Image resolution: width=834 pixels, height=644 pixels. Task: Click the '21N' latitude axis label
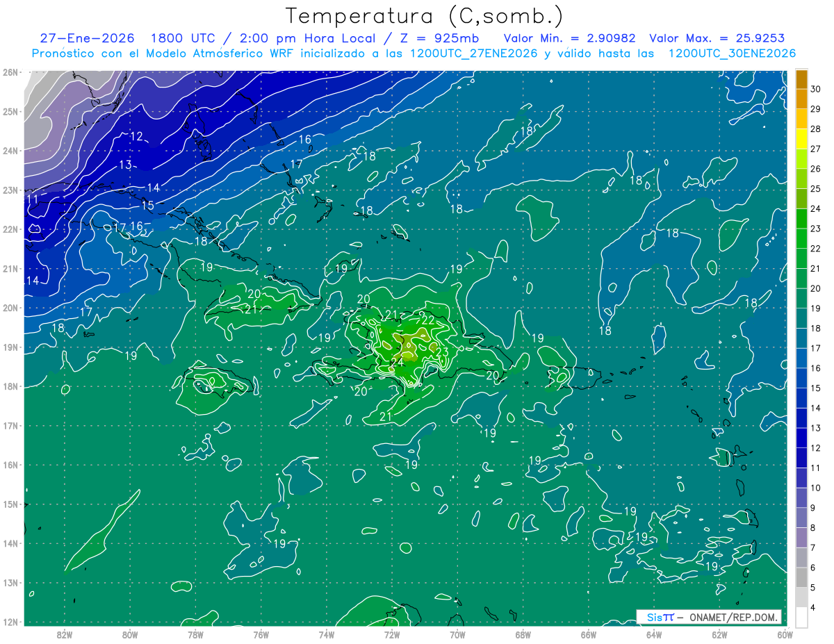click(x=10, y=269)
